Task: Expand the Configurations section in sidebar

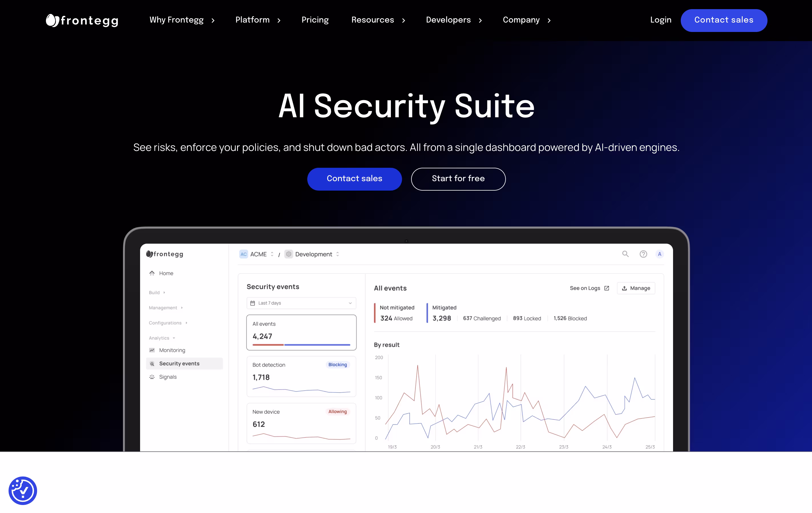Action: tap(168, 323)
